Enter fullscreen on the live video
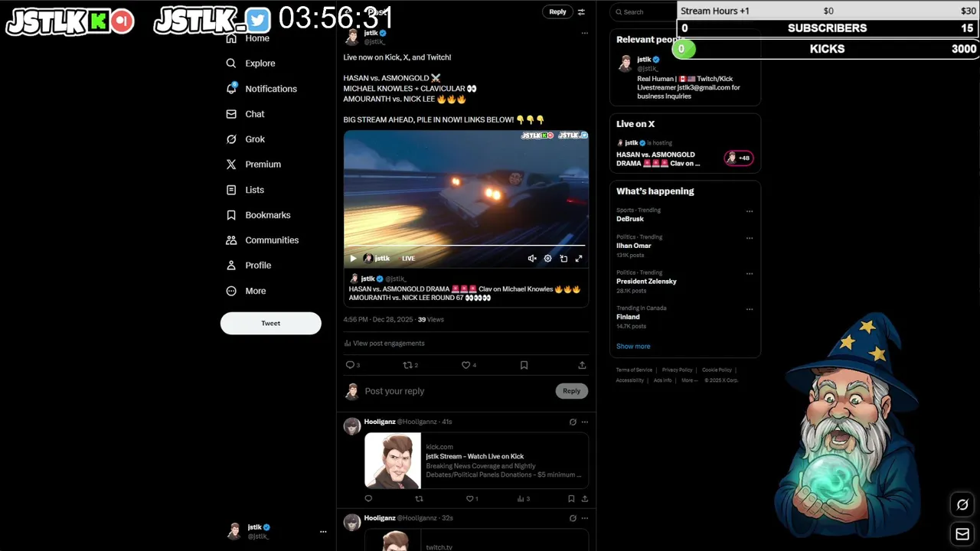 (579, 259)
